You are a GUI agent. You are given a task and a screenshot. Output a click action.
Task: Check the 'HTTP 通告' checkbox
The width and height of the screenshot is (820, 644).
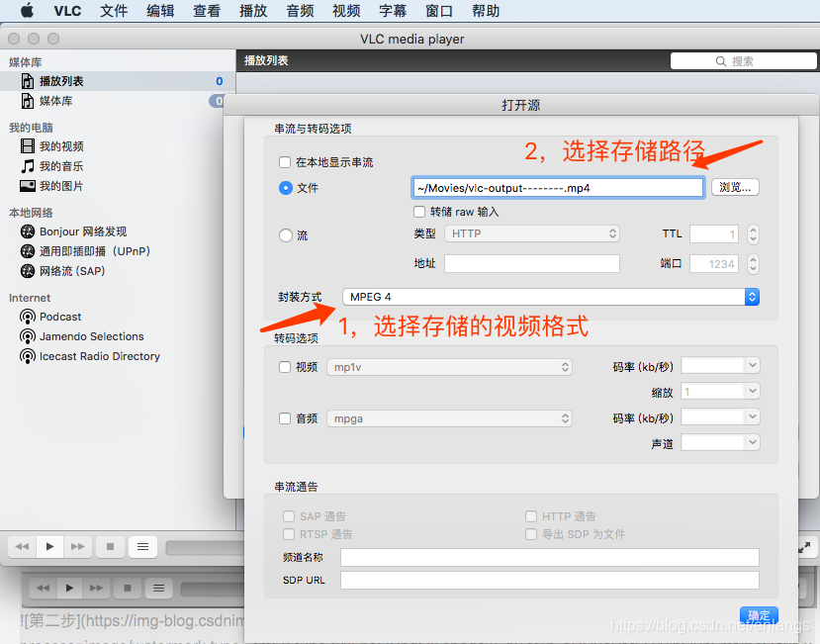tap(531, 516)
